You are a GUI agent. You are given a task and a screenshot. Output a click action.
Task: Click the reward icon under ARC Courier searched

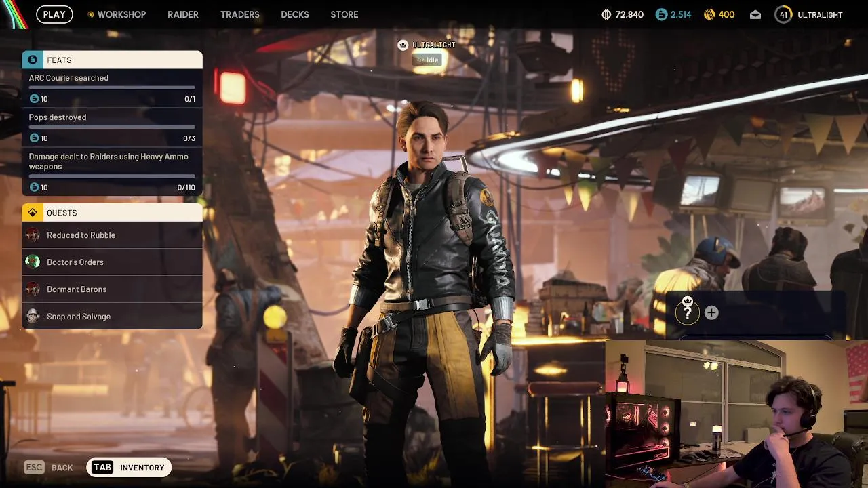(34, 99)
